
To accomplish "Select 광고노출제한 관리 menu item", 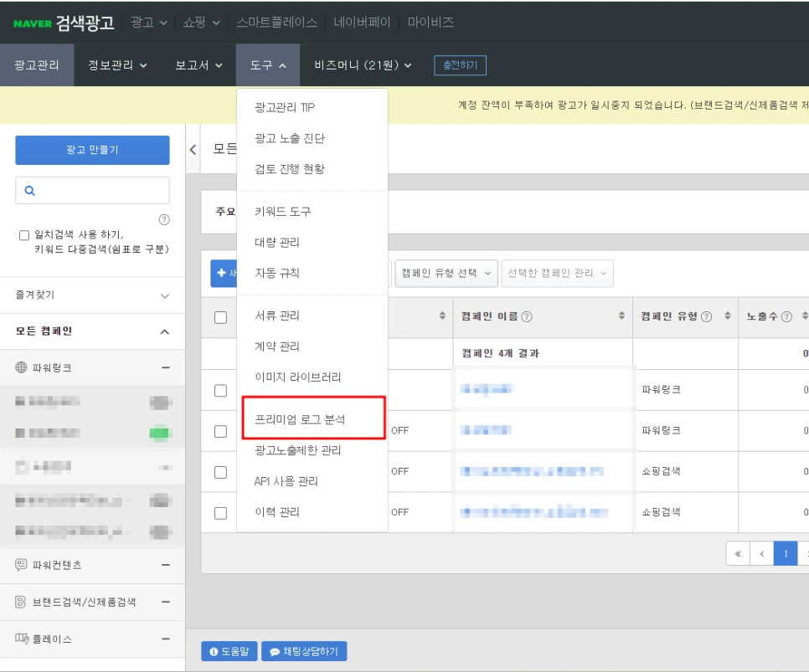I will (297, 450).
